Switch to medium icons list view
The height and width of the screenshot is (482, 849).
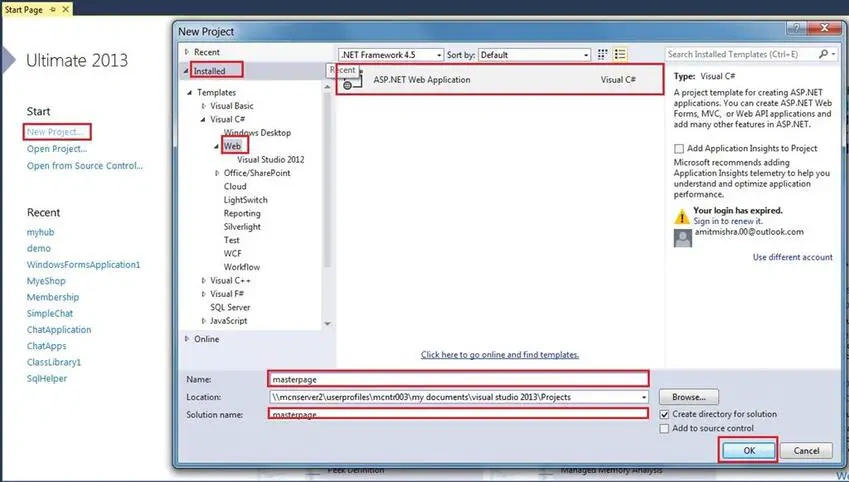click(x=620, y=54)
